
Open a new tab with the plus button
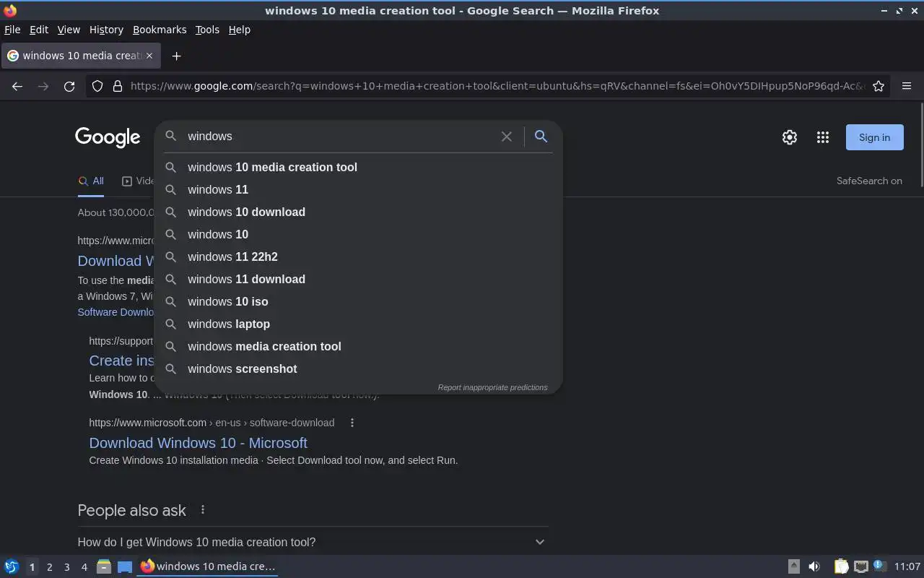(x=176, y=56)
